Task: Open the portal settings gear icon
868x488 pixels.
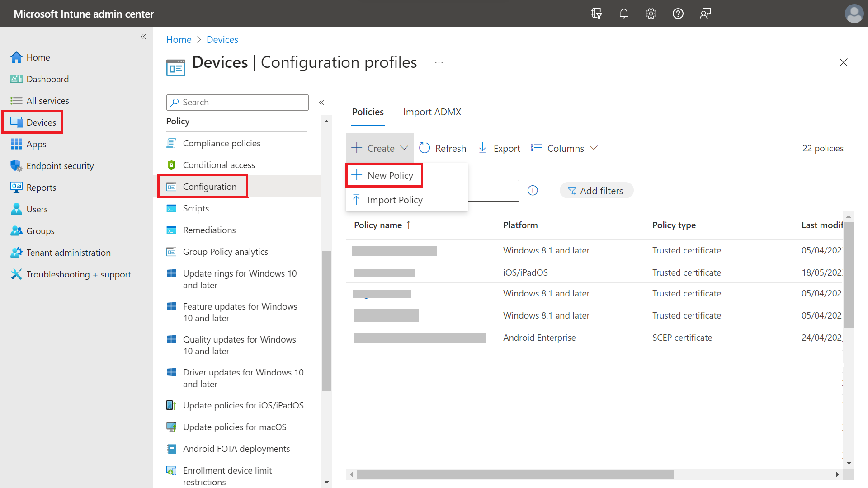Action: (651, 14)
